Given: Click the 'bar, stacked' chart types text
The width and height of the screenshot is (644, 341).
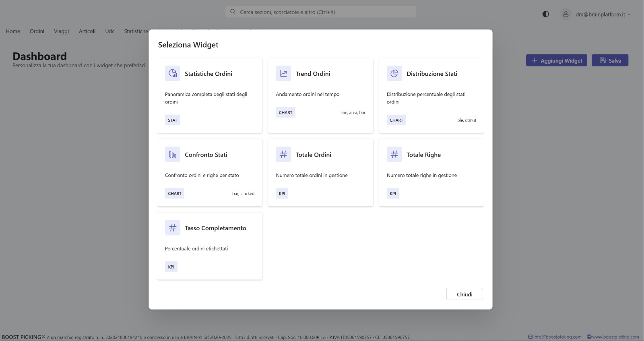Looking at the screenshot, I should pyautogui.click(x=243, y=193).
